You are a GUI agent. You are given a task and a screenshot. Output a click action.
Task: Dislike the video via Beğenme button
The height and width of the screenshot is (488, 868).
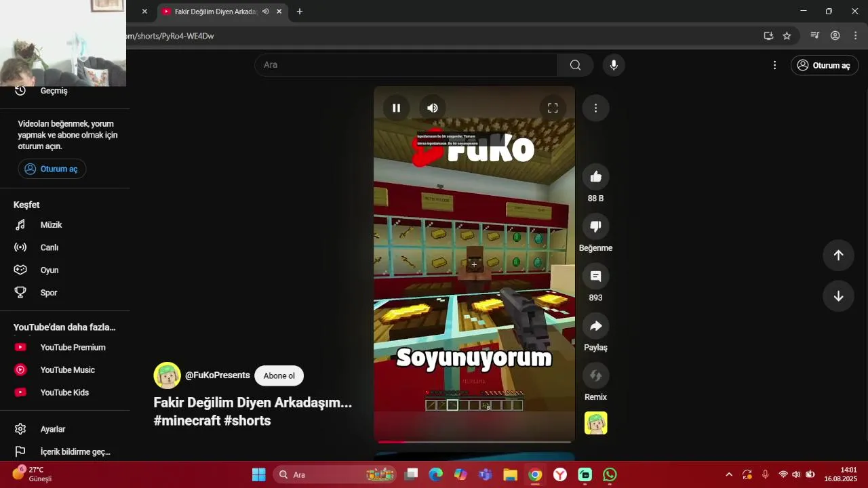click(x=595, y=226)
